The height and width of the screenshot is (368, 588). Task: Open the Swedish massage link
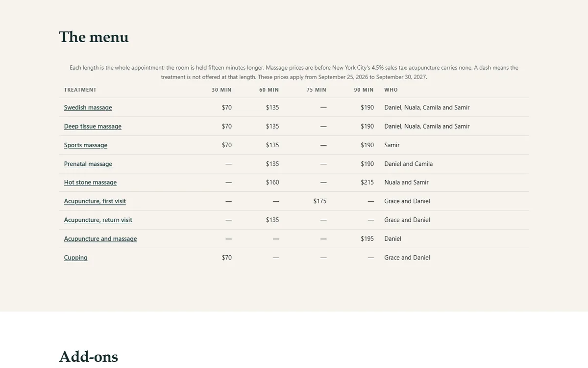click(88, 107)
